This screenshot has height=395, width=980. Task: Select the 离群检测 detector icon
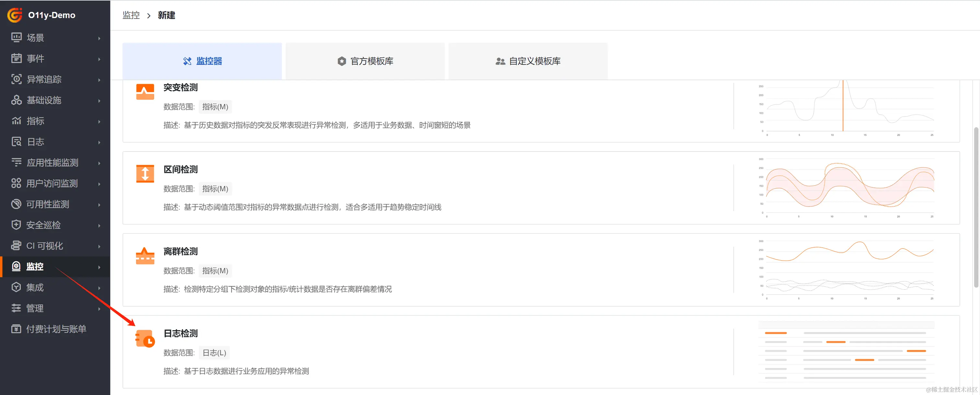tap(145, 256)
